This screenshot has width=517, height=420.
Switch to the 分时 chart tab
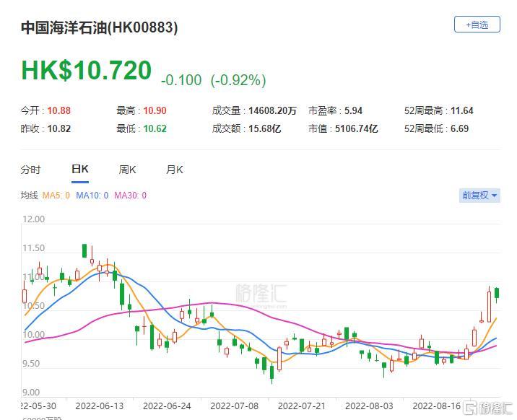click(30, 170)
